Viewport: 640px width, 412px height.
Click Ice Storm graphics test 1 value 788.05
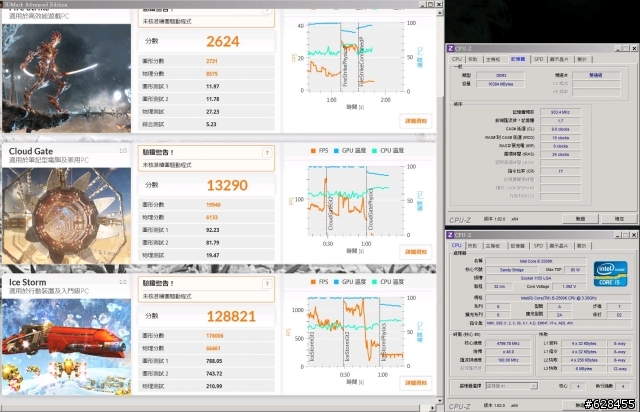click(x=214, y=361)
